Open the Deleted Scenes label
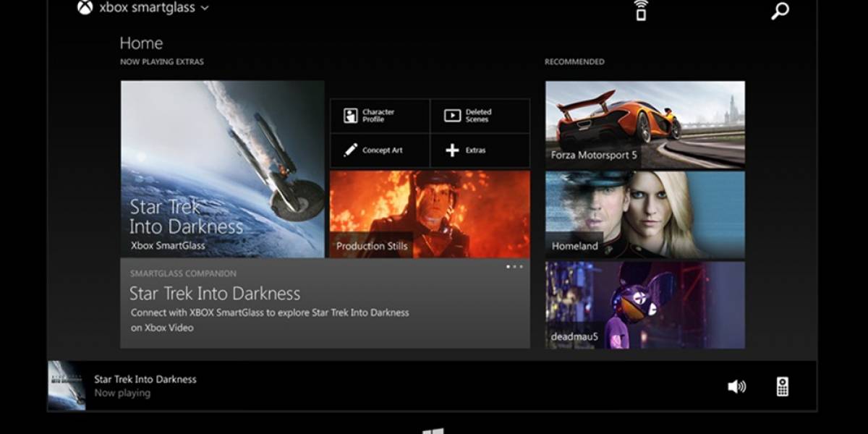Image resolution: width=868 pixels, height=434 pixels. [478, 116]
